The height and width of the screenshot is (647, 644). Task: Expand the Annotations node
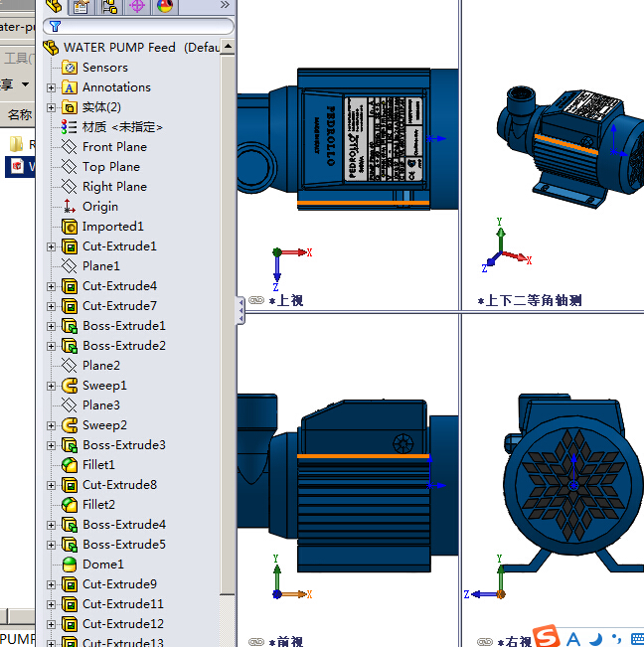pos(51,87)
